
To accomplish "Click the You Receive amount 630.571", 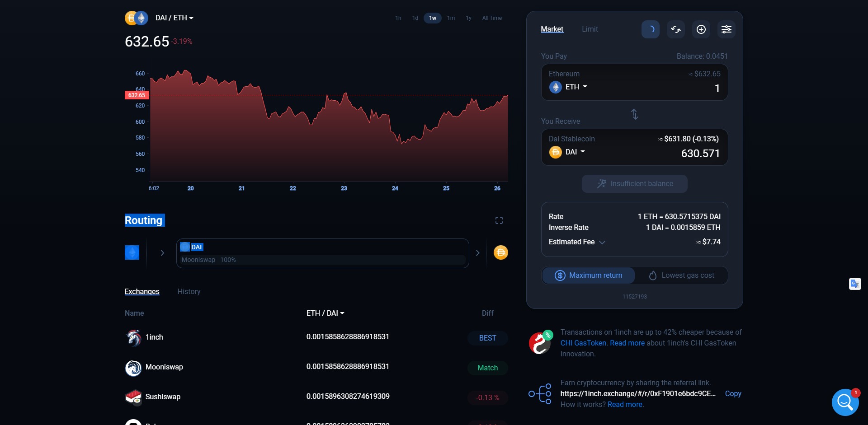I will click(x=700, y=154).
